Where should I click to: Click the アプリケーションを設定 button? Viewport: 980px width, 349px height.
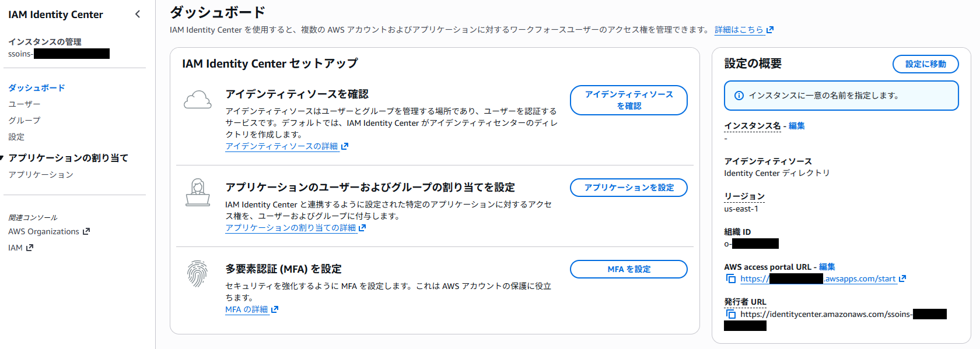click(628, 188)
